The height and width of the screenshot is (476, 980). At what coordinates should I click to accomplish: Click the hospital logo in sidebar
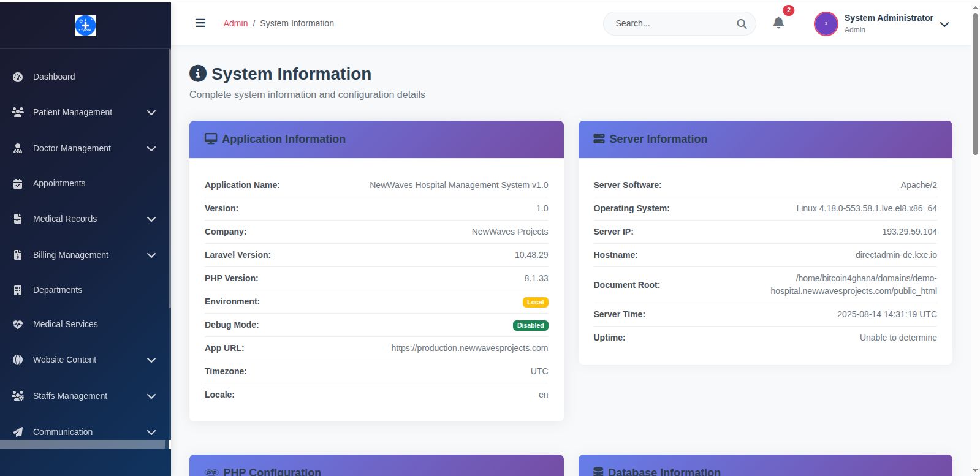click(85, 25)
